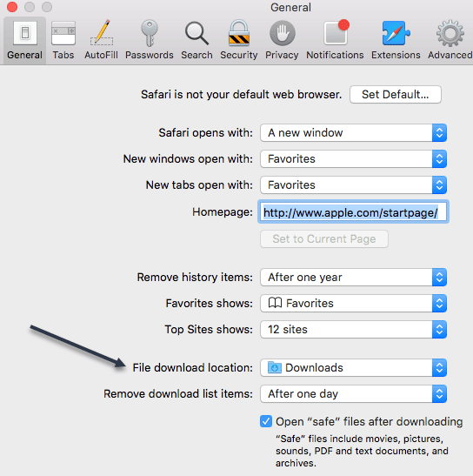Open the Extensions puzzle piece pane
The image size is (473, 476).
point(396,40)
